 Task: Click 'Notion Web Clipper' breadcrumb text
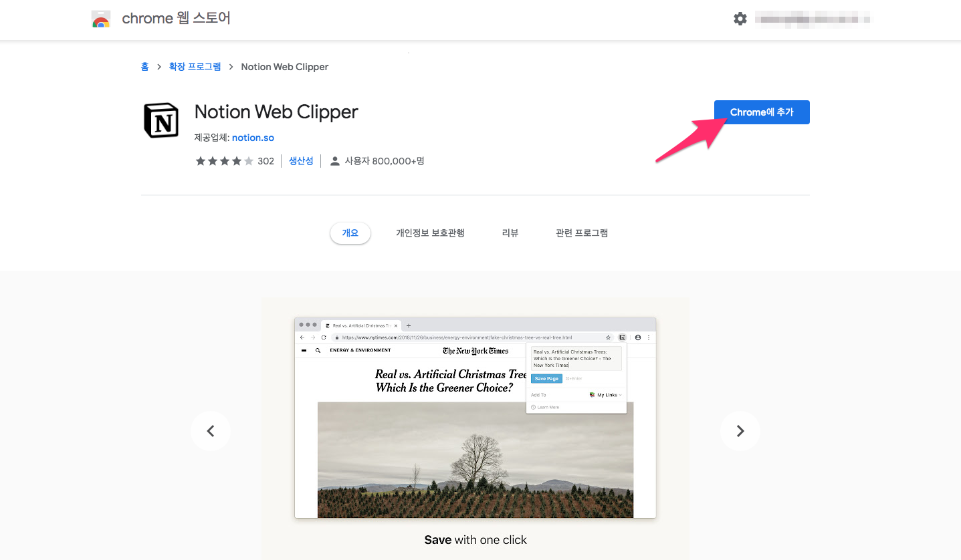pyautogui.click(x=285, y=66)
